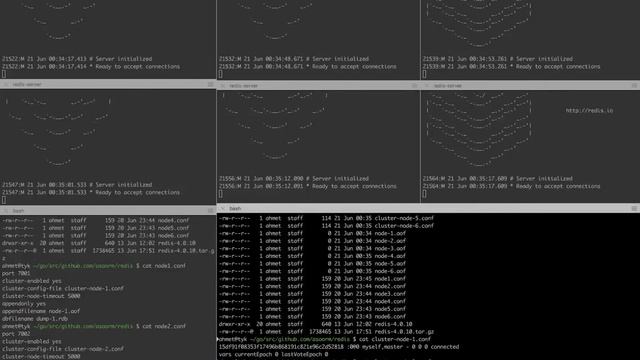Click the cluster-node-6.conf file listing
The width and height of the screenshot is (640, 360).
coord(326,226)
